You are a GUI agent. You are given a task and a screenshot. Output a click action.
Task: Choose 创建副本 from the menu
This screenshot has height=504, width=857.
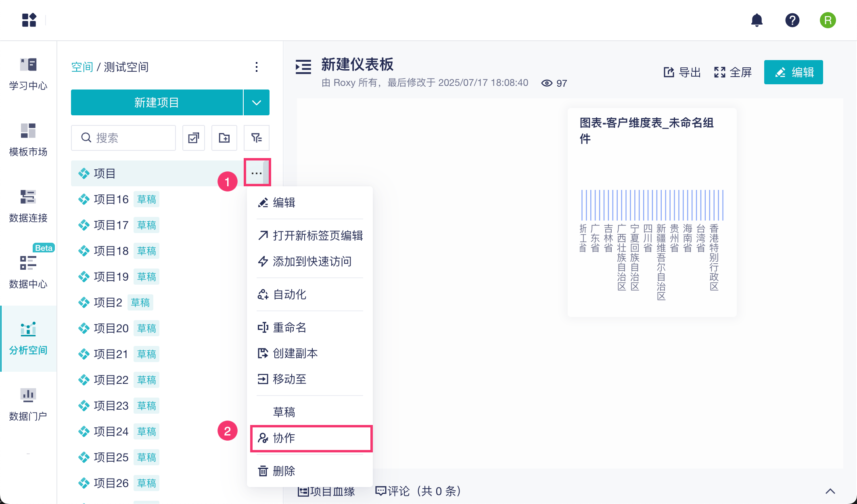(x=295, y=353)
